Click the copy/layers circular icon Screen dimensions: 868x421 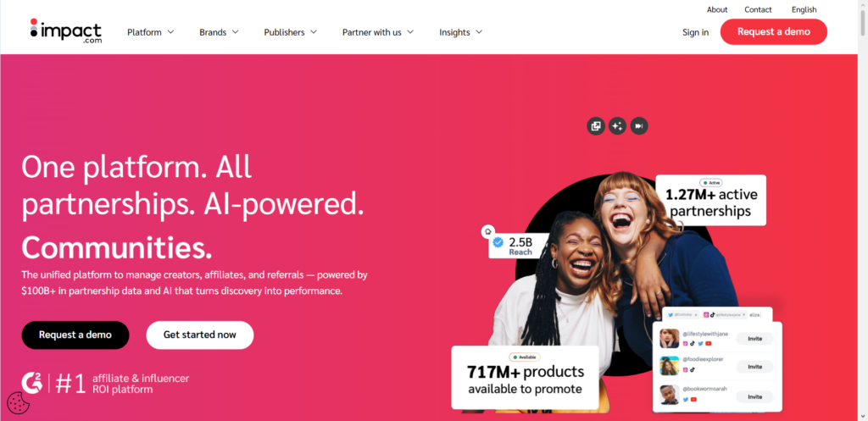(596, 126)
